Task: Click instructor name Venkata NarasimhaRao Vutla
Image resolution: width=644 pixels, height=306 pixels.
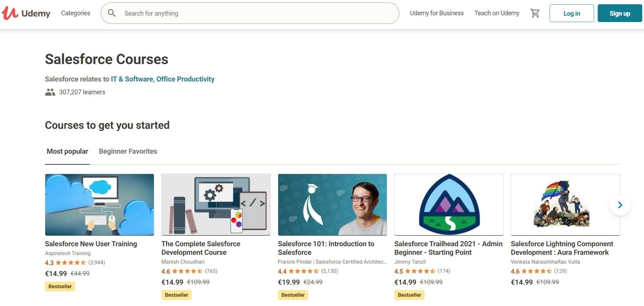Action: click(545, 262)
